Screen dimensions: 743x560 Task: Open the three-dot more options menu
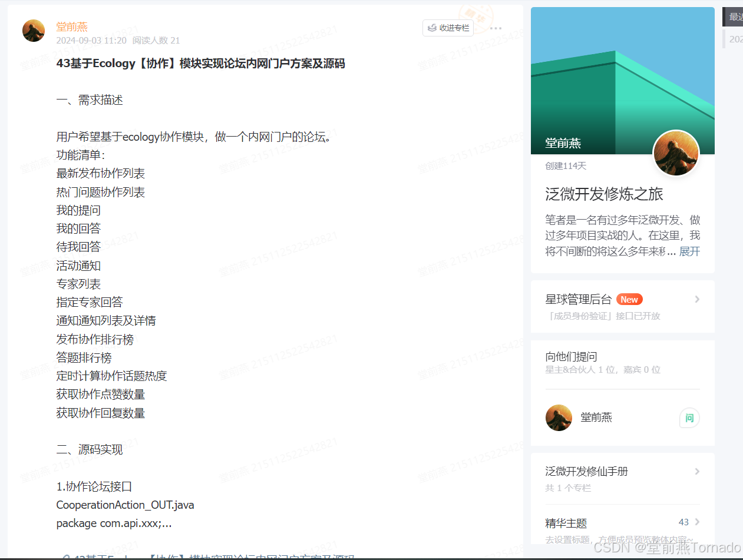496,28
